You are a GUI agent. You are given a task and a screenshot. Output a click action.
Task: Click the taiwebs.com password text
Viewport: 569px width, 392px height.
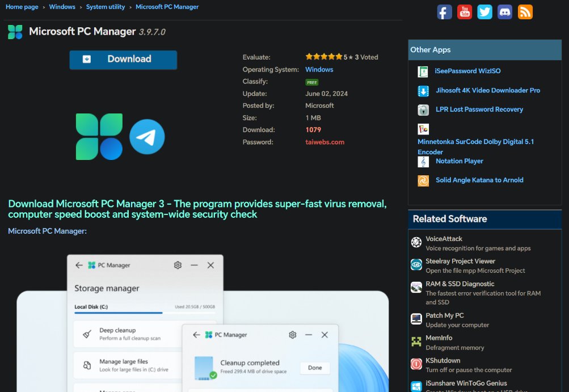point(325,142)
